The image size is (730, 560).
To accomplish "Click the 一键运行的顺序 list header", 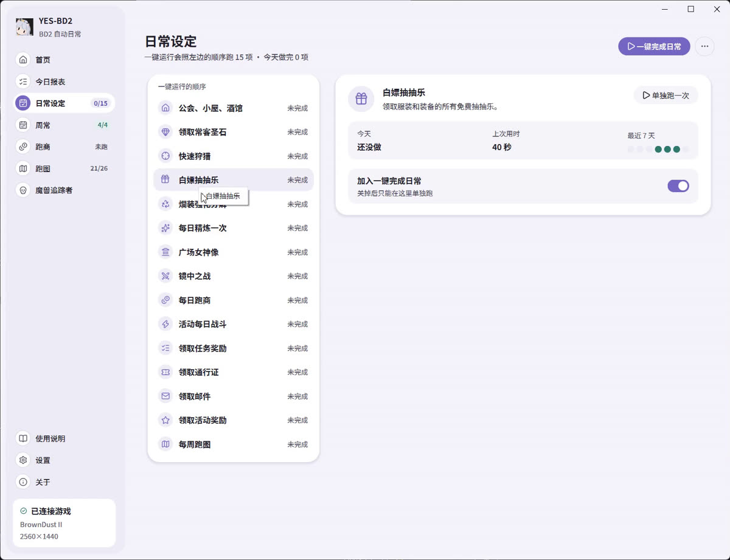I will click(182, 87).
